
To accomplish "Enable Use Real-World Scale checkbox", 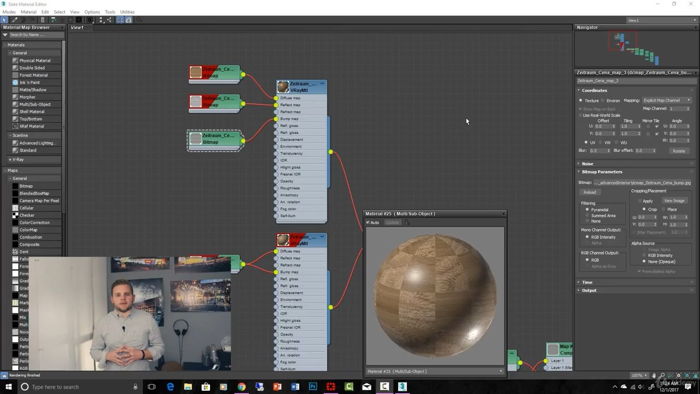I will (580, 115).
